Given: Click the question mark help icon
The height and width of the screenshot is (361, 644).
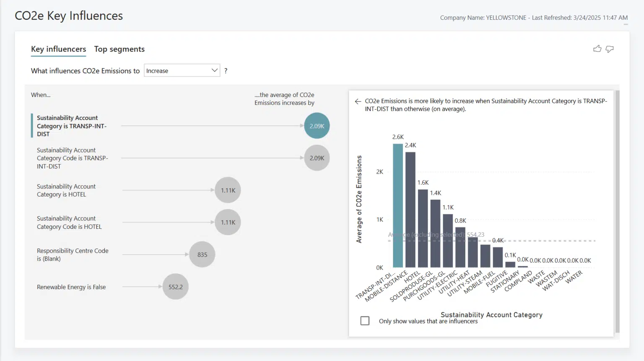Looking at the screenshot, I should click(226, 71).
